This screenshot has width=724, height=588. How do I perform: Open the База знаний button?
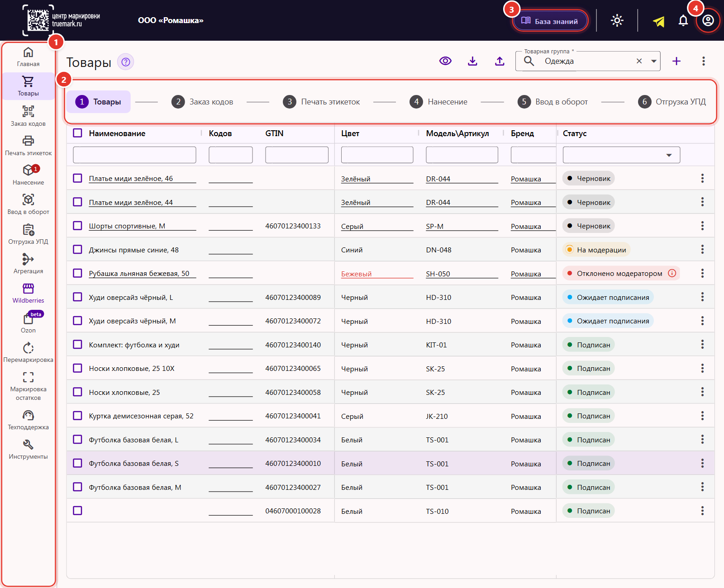coord(550,21)
